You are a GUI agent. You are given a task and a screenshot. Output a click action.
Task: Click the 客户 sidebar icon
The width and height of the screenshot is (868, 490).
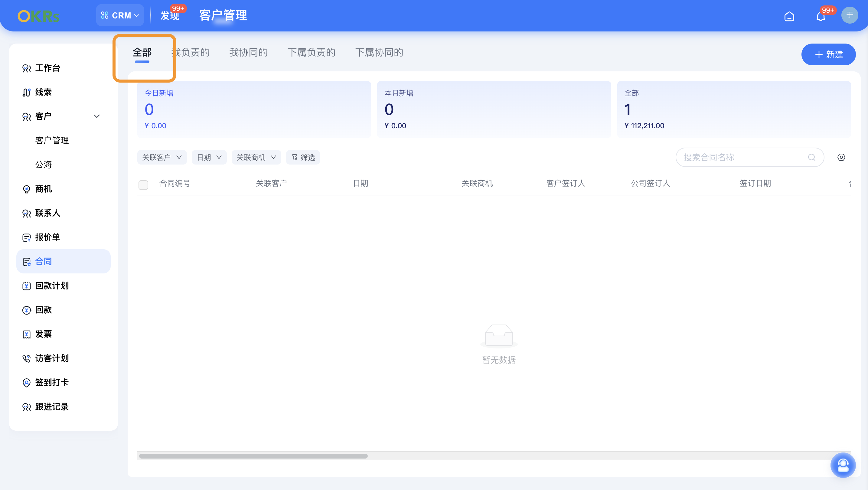[x=26, y=117]
